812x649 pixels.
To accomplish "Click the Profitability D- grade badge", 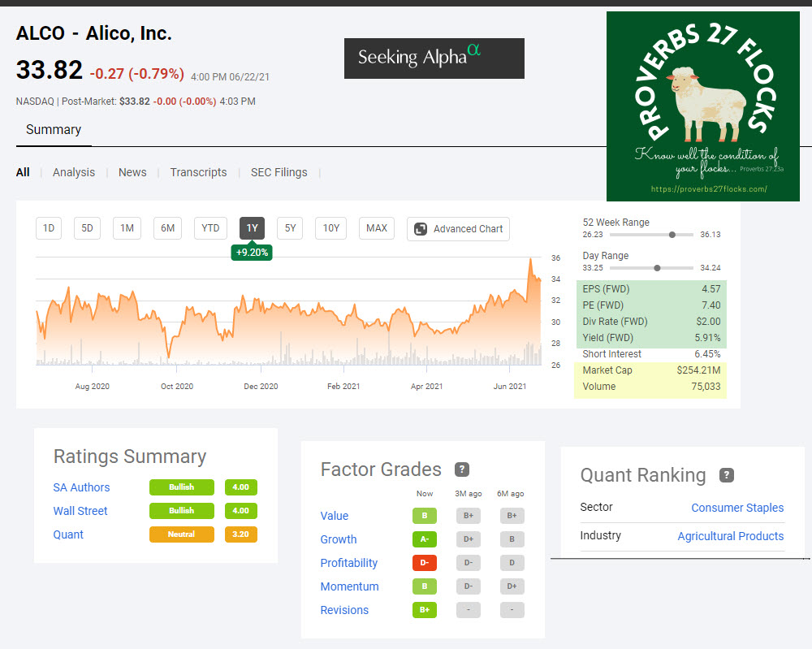I will 425,563.
